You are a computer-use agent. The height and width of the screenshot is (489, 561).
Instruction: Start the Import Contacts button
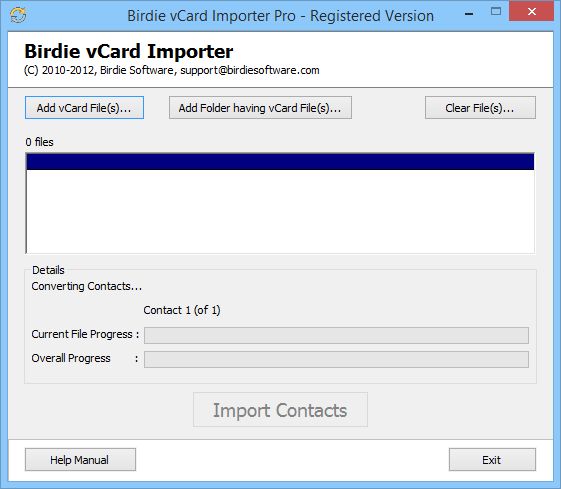coord(280,410)
